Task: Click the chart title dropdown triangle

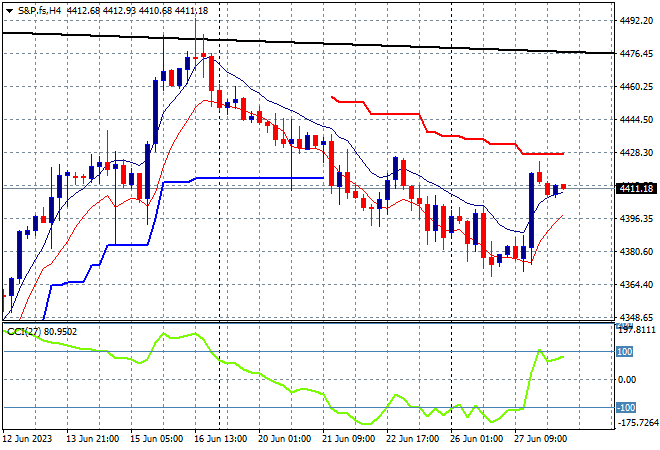Action: coord(9,11)
